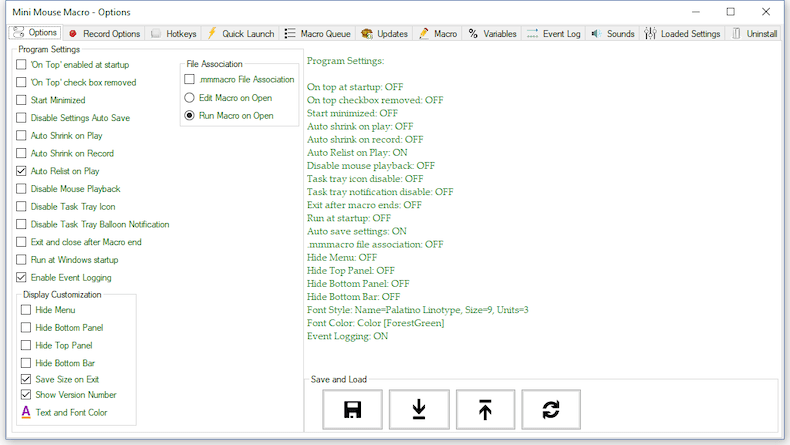
Task: Check Auto Shrink on Record
Action: (21, 153)
